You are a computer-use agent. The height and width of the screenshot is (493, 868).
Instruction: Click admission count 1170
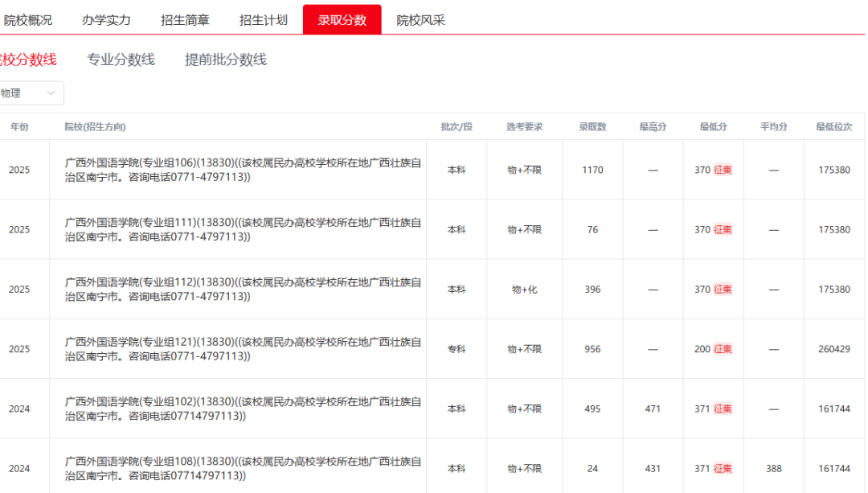click(x=592, y=170)
